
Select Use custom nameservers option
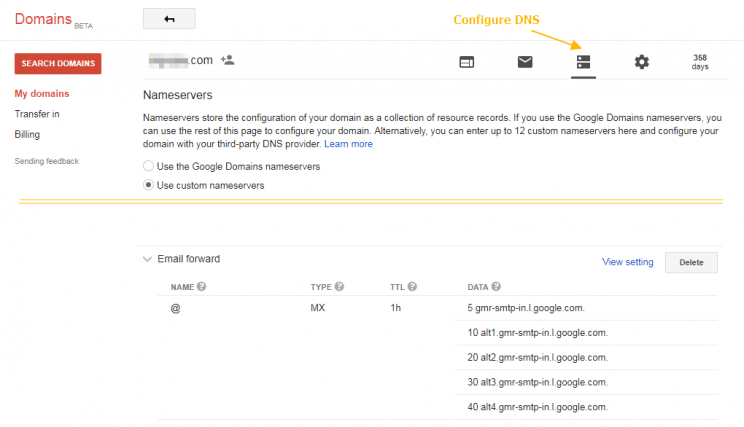click(149, 185)
